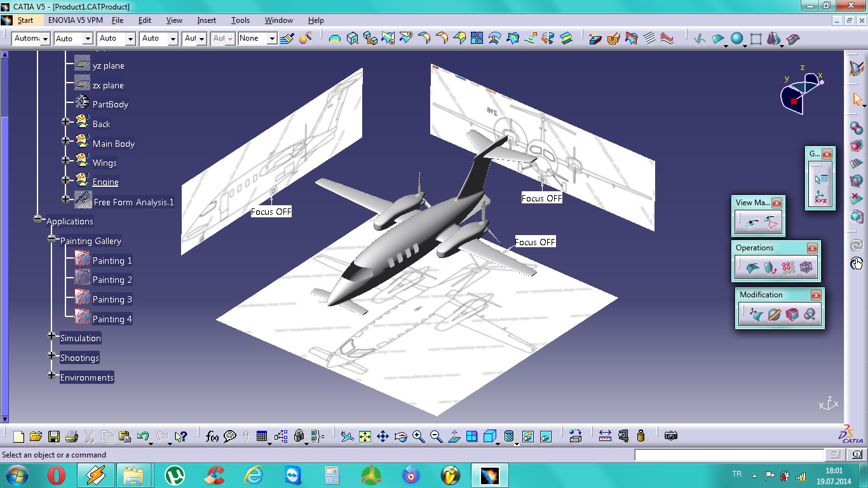Close the Operations toolbar panel
Image resolution: width=868 pixels, height=488 pixels.
(x=811, y=248)
